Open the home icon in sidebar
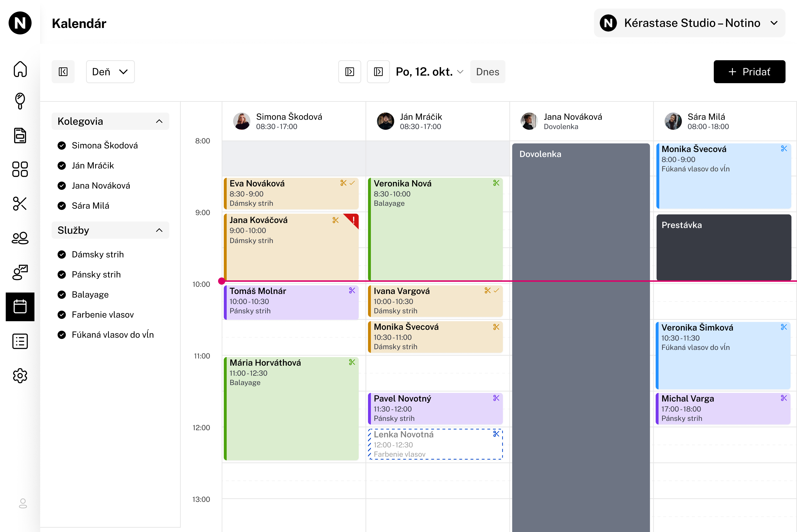 [20, 69]
